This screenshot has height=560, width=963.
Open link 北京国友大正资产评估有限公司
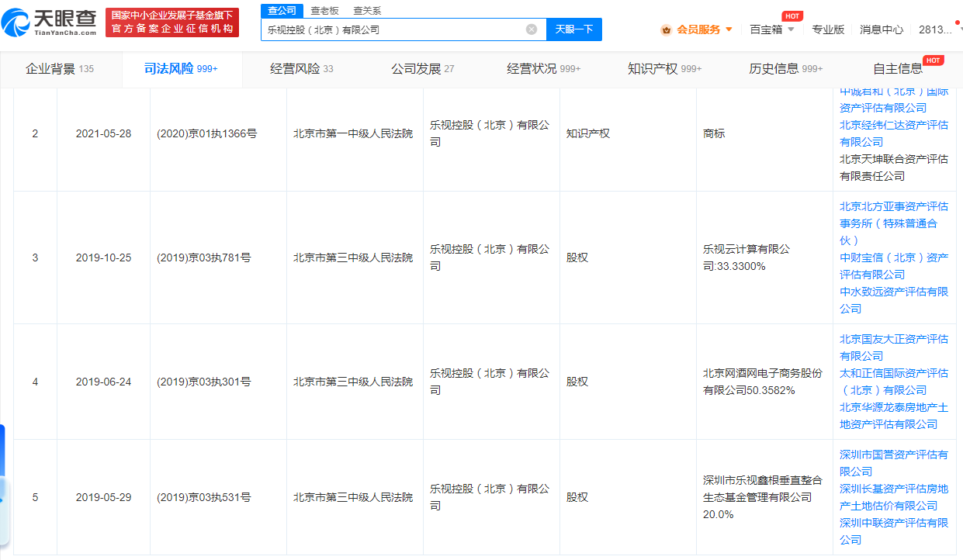894,347
